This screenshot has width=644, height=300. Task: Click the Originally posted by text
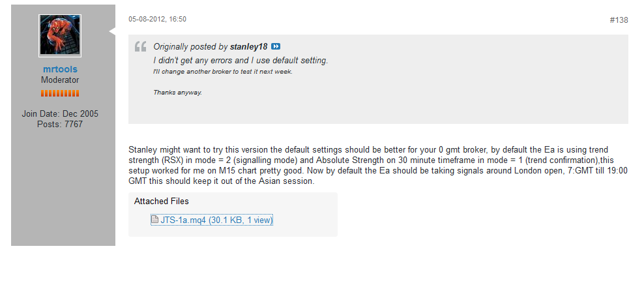coord(190,47)
